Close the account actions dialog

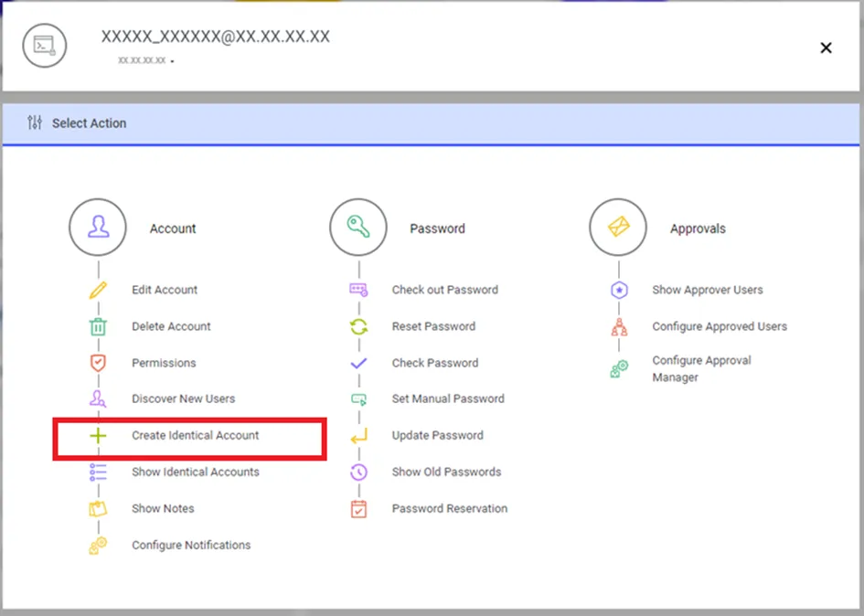pyautogui.click(x=826, y=48)
